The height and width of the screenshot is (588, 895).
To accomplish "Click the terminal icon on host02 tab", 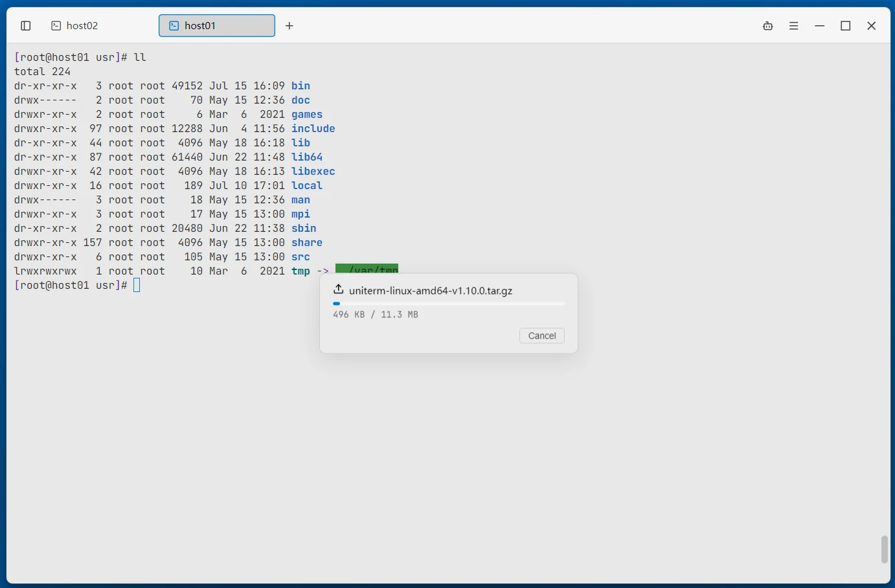I will click(x=56, y=26).
